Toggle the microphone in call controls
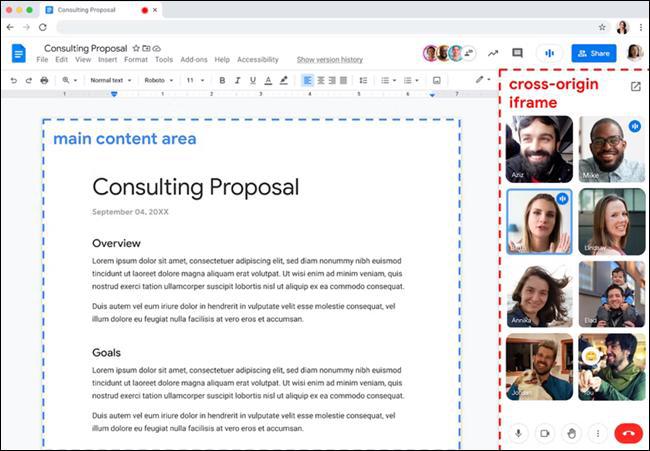Image resolution: width=650 pixels, height=451 pixels. [x=518, y=433]
